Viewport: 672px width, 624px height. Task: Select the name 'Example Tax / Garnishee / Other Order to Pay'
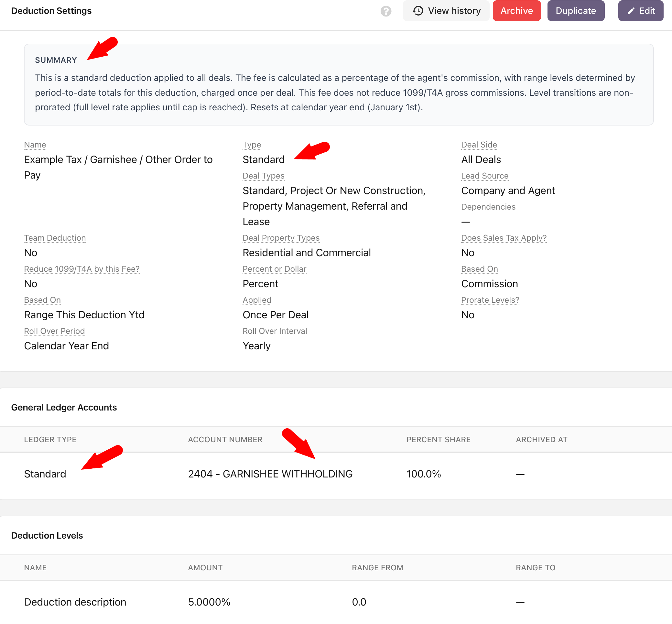(x=118, y=167)
